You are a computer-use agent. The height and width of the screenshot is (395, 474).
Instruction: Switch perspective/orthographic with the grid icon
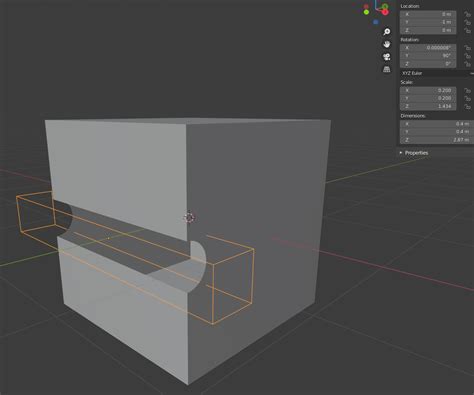tap(387, 69)
